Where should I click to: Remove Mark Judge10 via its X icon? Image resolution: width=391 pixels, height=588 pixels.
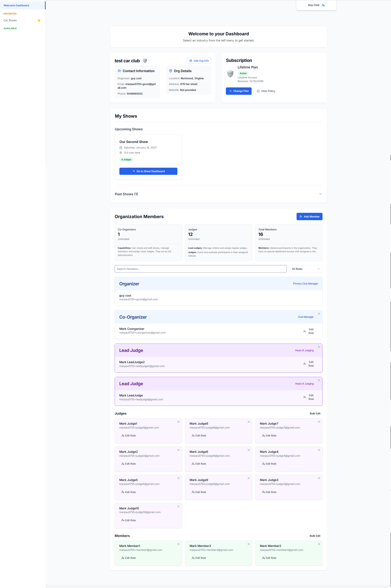(178, 506)
